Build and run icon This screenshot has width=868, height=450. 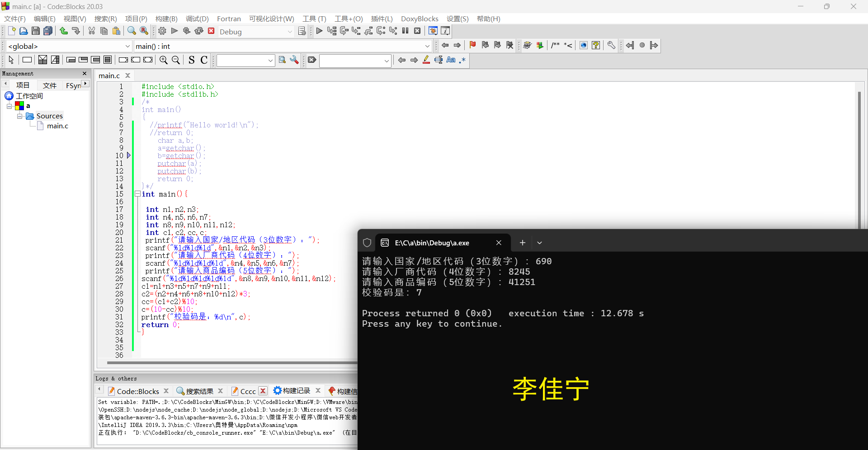pyautogui.click(x=187, y=31)
